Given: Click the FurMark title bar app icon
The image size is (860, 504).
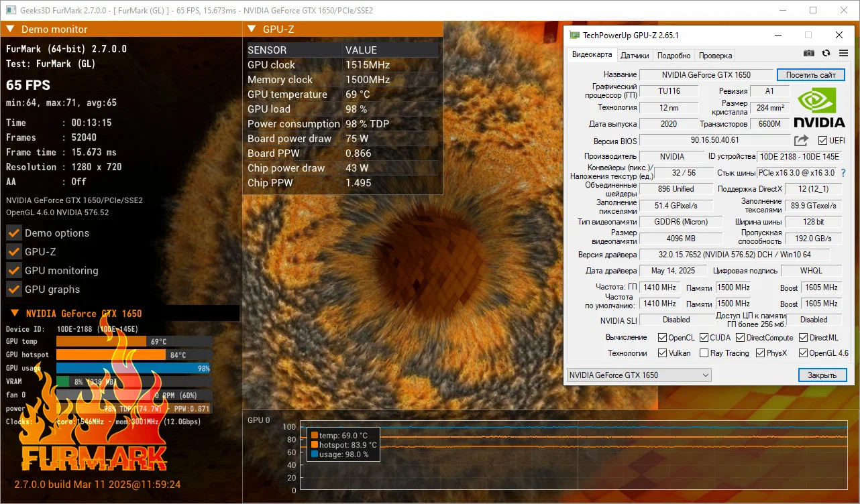Looking at the screenshot, I should 11,10.
